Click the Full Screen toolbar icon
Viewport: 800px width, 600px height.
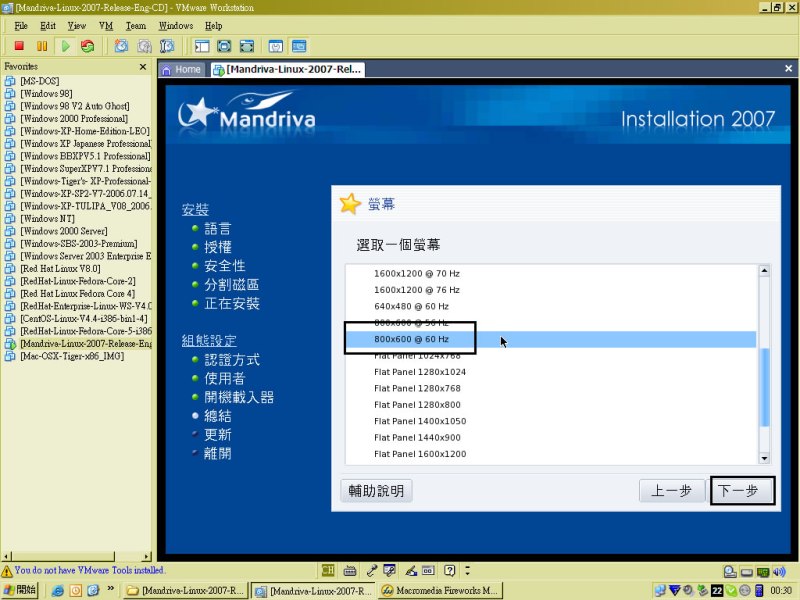click(224, 46)
